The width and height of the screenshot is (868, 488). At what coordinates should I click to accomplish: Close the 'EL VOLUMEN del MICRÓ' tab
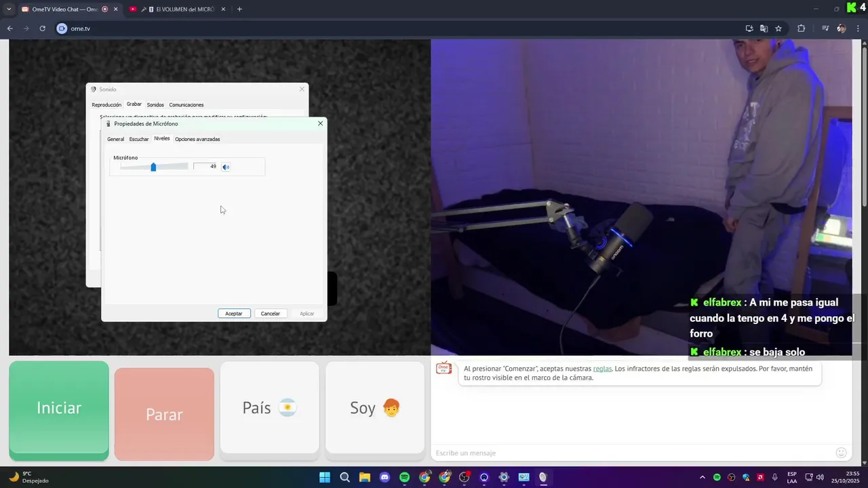[x=223, y=9]
